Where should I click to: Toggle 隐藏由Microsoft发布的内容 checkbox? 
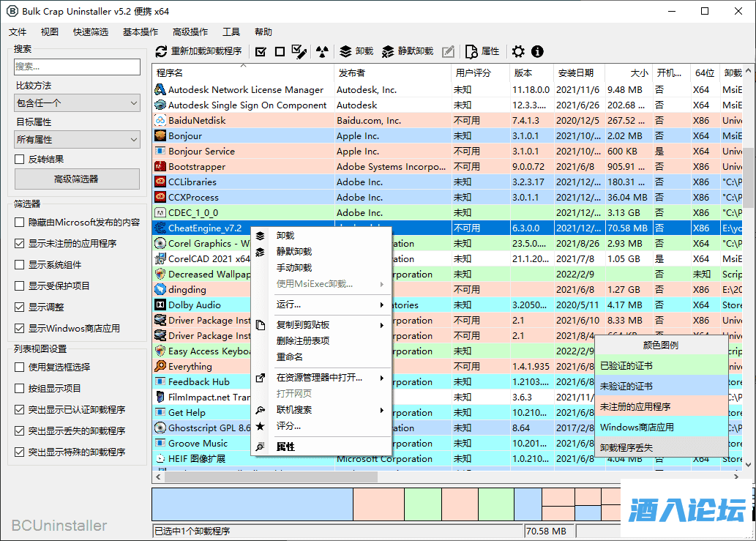(20, 222)
